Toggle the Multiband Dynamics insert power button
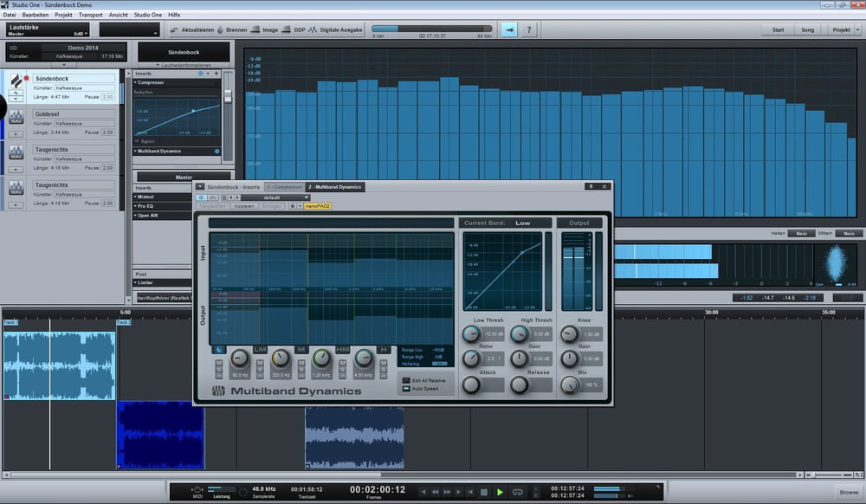This screenshot has width=866, height=504. click(x=216, y=151)
